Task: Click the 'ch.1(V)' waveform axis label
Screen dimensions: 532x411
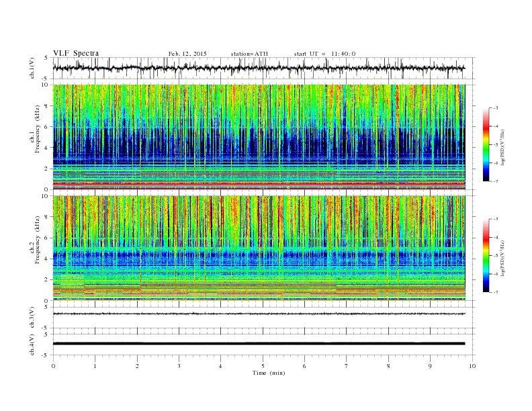Action: coord(32,68)
